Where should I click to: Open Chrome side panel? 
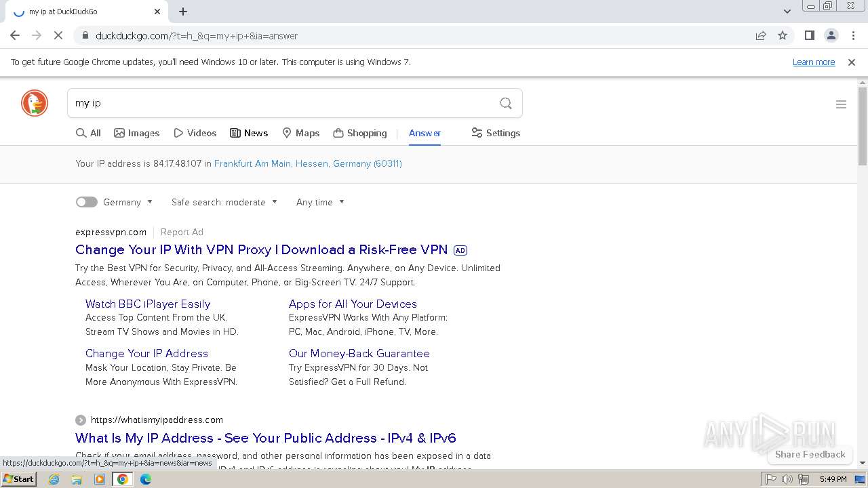809,35
